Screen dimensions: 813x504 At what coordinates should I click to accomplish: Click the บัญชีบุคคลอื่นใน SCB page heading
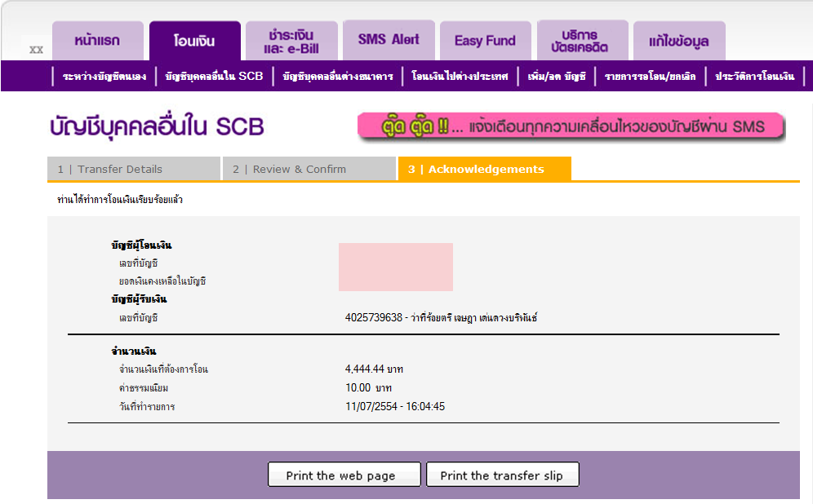[x=157, y=126]
